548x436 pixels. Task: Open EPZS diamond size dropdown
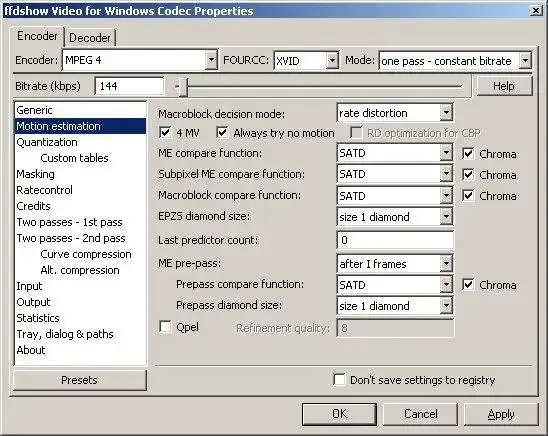tap(395, 217)
